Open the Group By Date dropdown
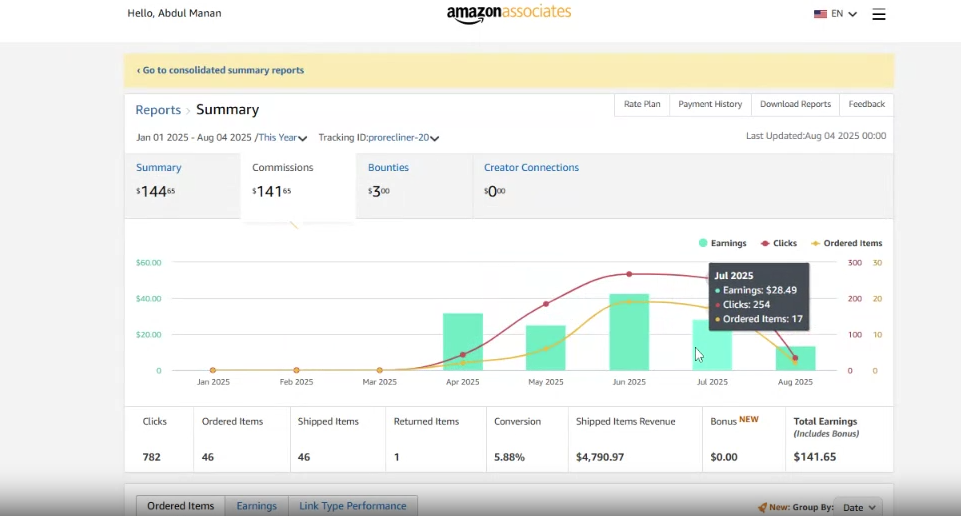The image size is (961, 516). (859, 507)
